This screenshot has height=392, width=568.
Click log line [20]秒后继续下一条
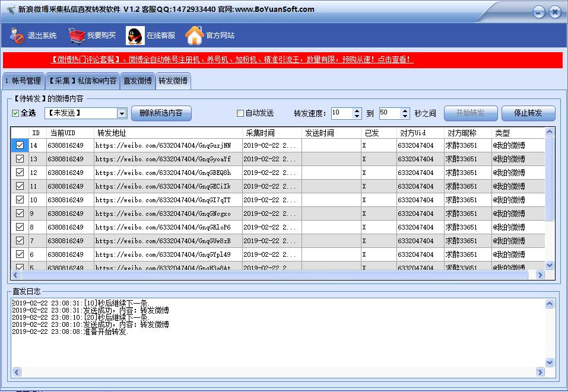[x=80, y=317]
